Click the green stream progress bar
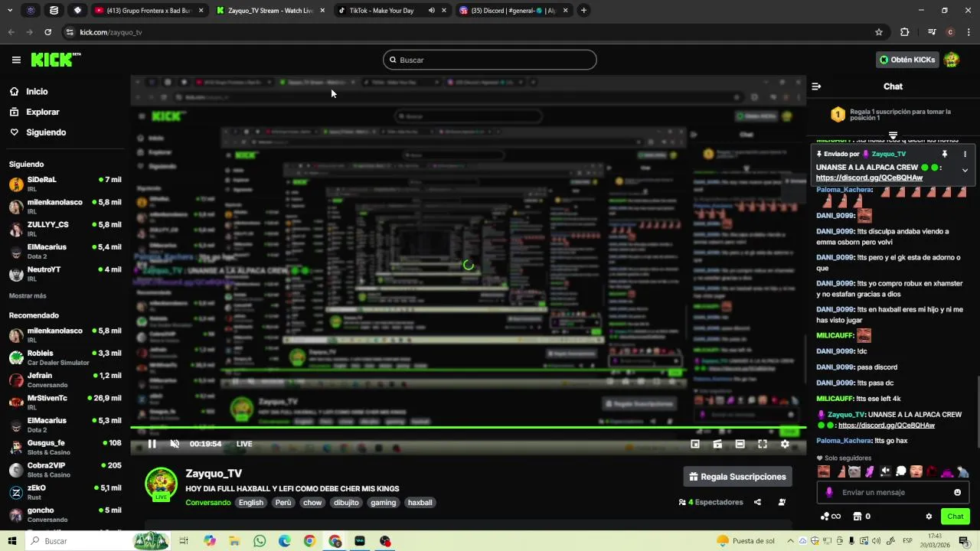This screenshot has width=980, height=551. (468, 428)
